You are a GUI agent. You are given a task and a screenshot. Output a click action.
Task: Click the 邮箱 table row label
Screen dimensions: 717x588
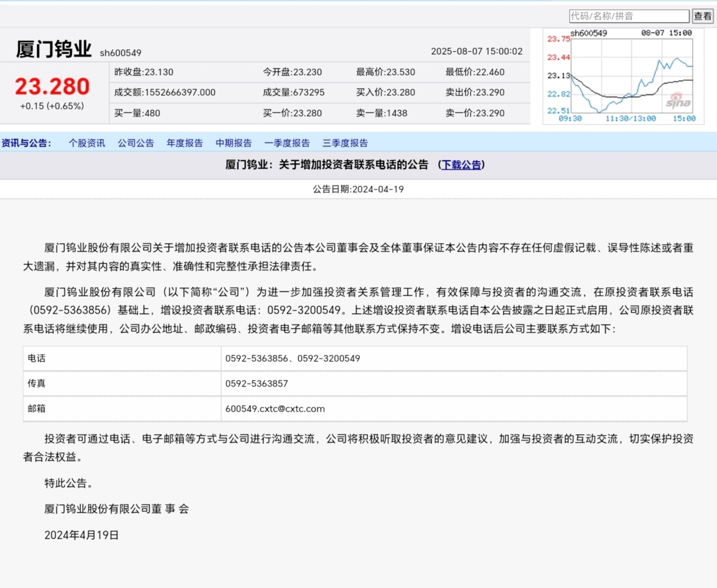[x=37, y=408]
